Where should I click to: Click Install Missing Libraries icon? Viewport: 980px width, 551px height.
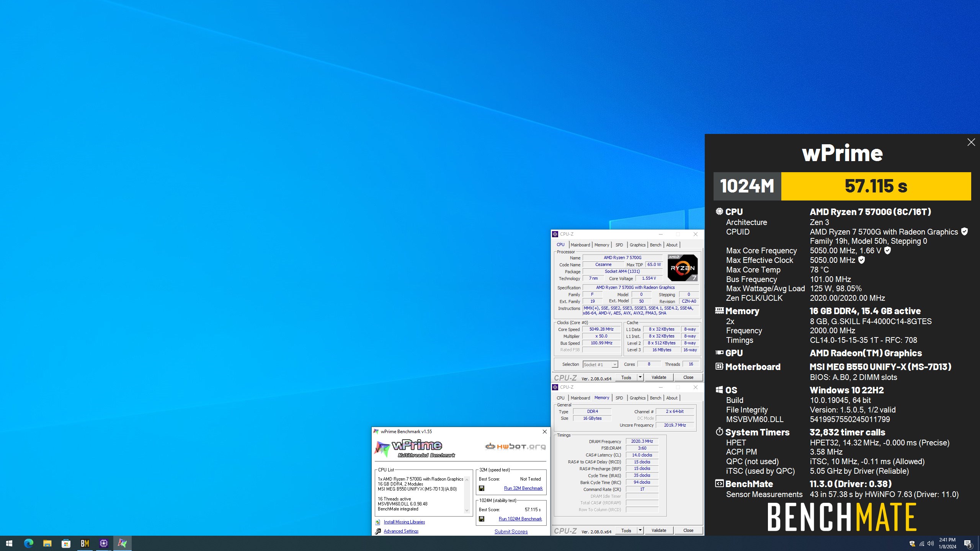click(x=378, y=522)
